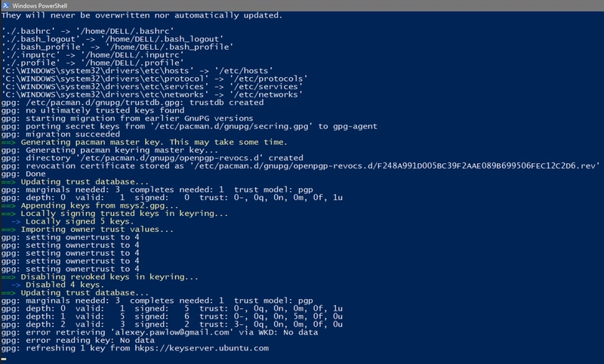Click the green arrow before Importing owner trust values
Screen dimensions: 604x364
[x=8, y=230]
